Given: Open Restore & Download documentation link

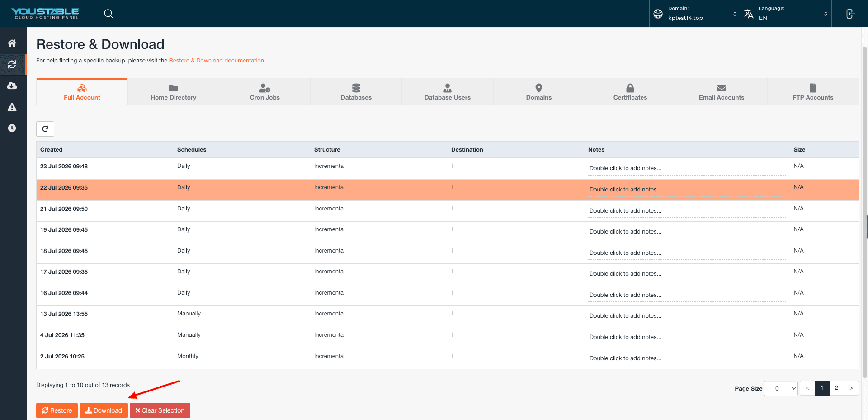Looking at the screenshot, I should click(217, 61).
